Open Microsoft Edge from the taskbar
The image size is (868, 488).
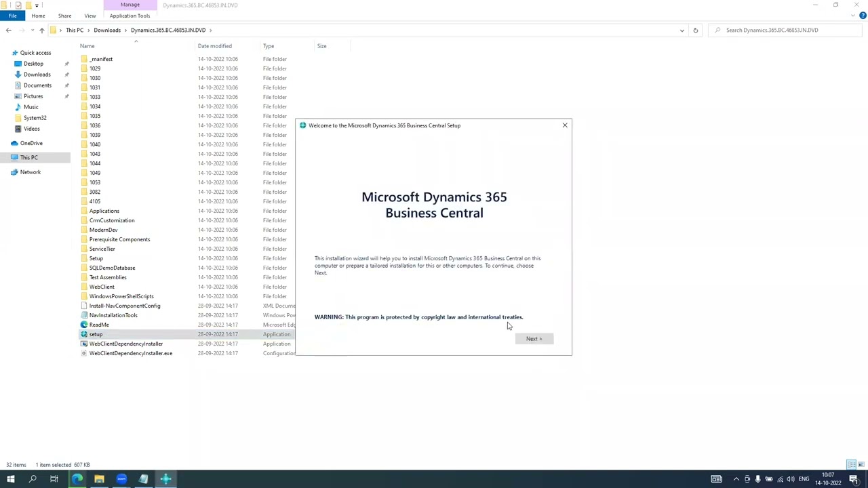point(77,479)
